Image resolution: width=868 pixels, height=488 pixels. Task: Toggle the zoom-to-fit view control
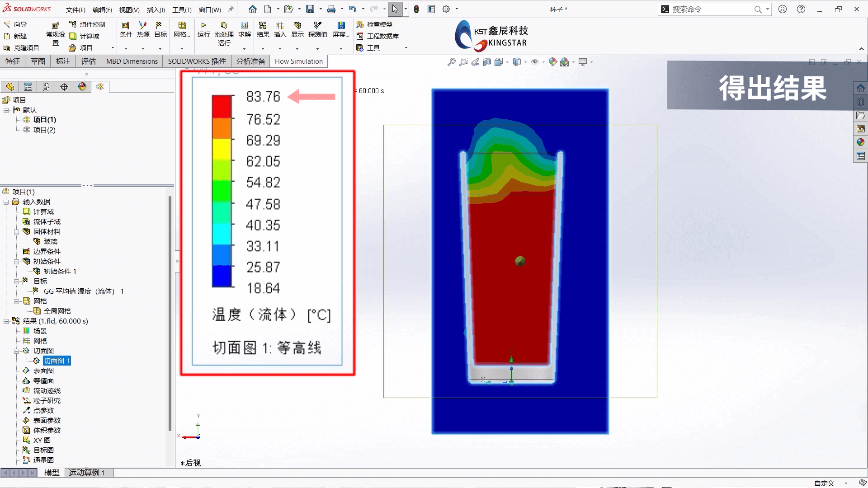tap(451, 62)
